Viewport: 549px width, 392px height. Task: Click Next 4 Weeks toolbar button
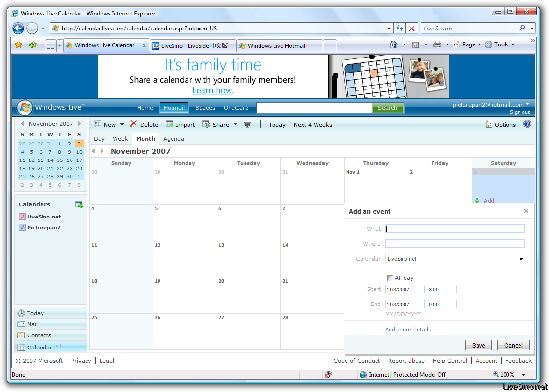[x=313, y=124]
